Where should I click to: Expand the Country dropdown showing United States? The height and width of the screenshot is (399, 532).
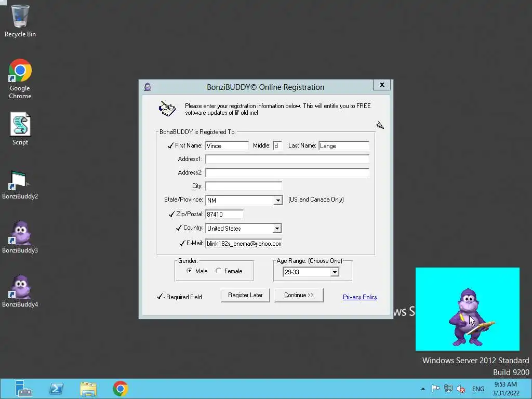pos(277,229)
